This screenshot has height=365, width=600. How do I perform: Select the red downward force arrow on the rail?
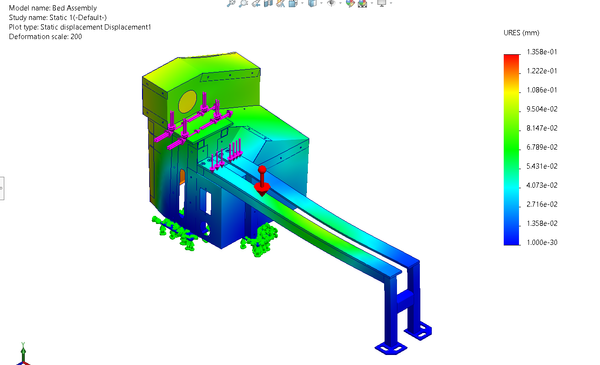[262, 181]
